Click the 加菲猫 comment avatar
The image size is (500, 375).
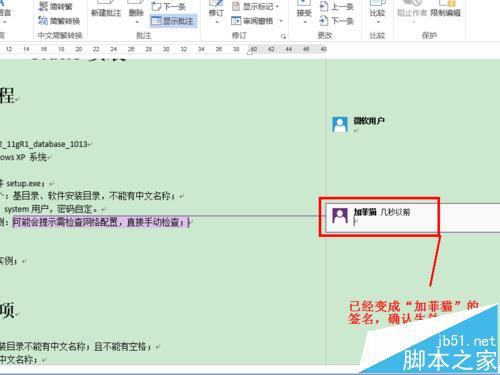(340, 216)
